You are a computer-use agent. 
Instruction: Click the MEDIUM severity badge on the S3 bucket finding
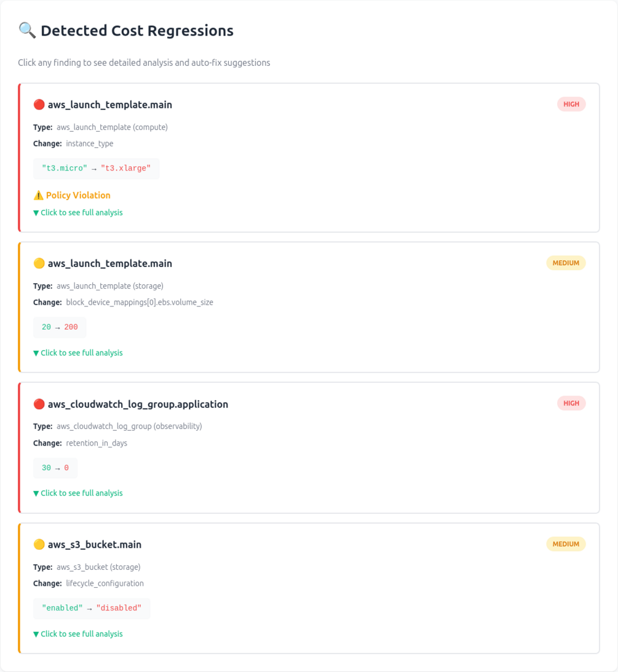point(565,544)
